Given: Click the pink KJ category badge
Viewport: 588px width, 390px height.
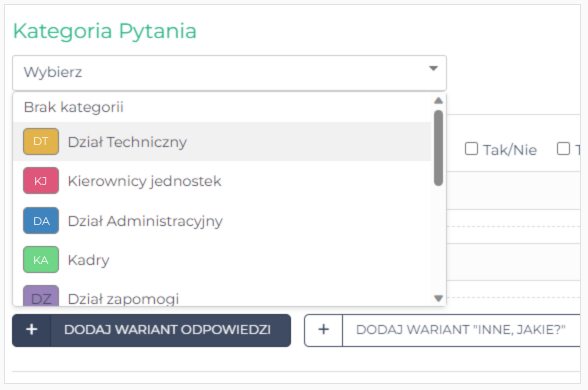Looking at the screenshot, I should tap(41, 181).
